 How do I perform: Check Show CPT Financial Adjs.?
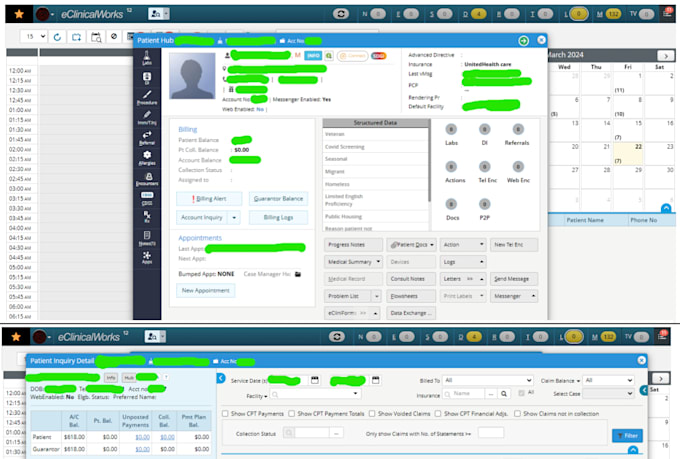point(438,413)
